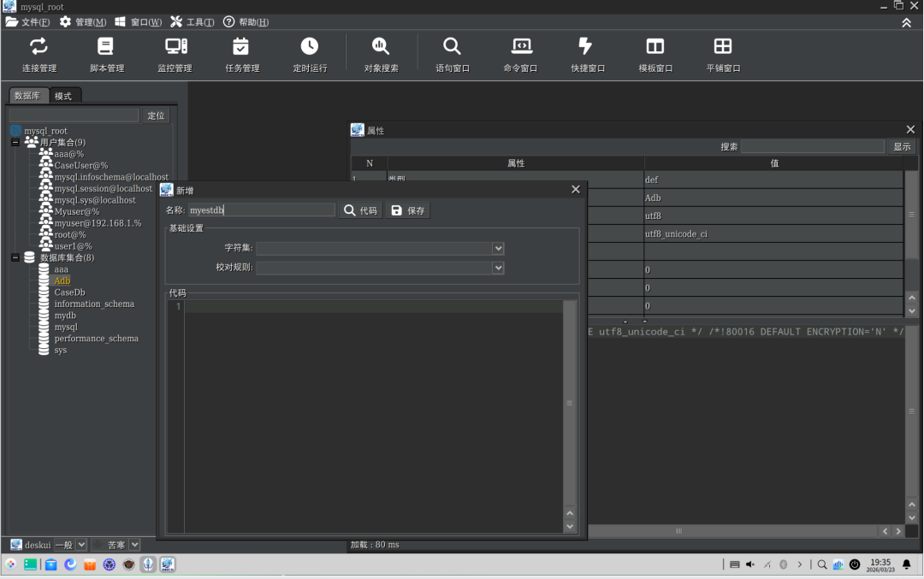
Task: Select the performance_schema database
Action: (96, 339)
